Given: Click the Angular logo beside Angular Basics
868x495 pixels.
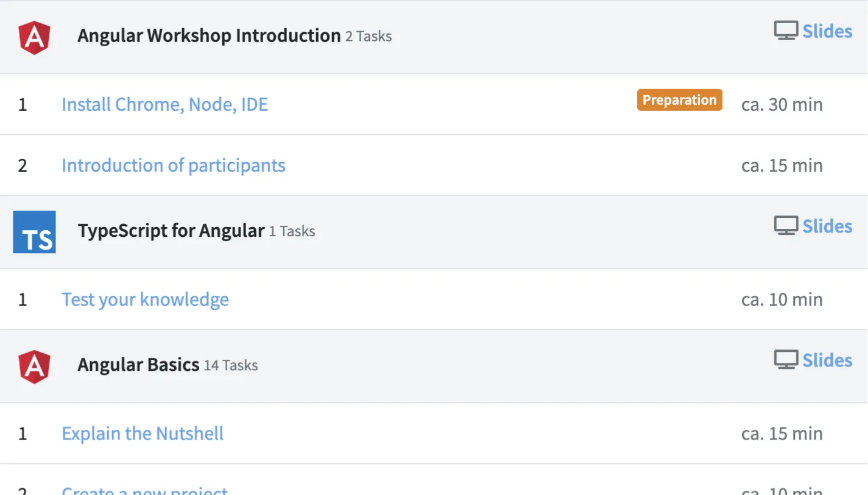Looking at the screenshot, I should (x=34, y=366).
